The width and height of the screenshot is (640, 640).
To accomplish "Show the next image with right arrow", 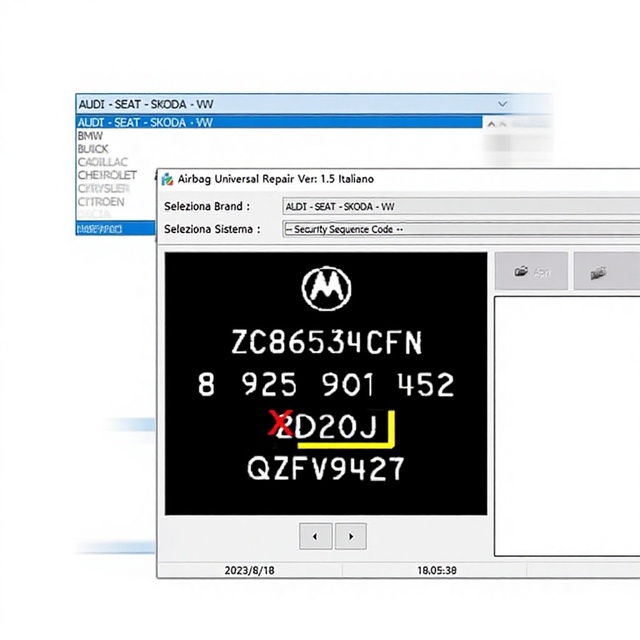I will coord(351,536).
